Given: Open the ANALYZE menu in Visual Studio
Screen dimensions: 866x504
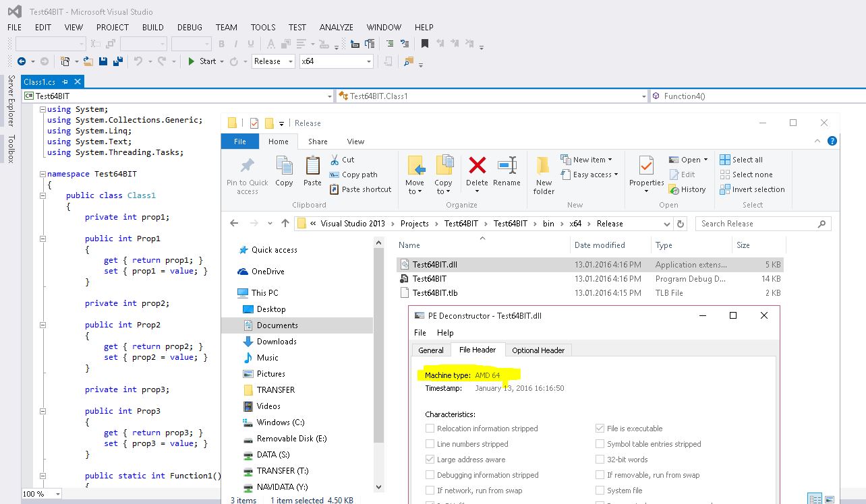Looking at the screenshot, I should click(x=337, y=28).
